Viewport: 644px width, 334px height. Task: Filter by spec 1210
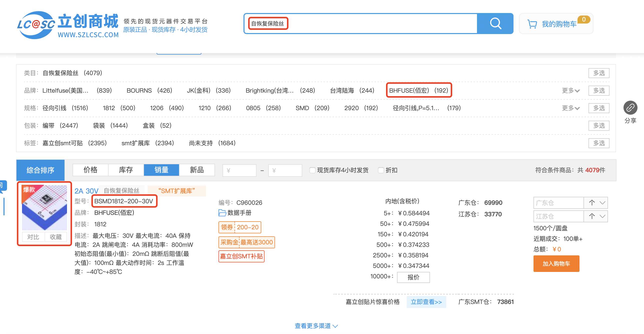tap(215, 108)
